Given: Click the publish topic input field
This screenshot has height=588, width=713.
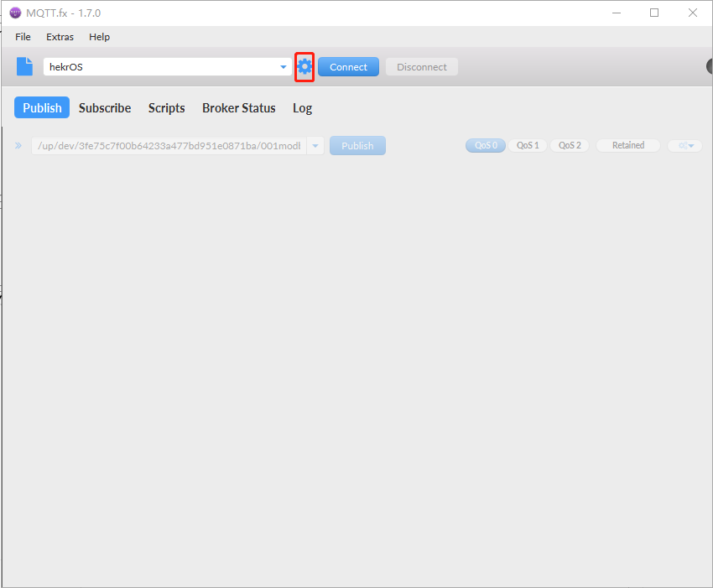Looking at the screenshot, I should (x=168, y=146).
